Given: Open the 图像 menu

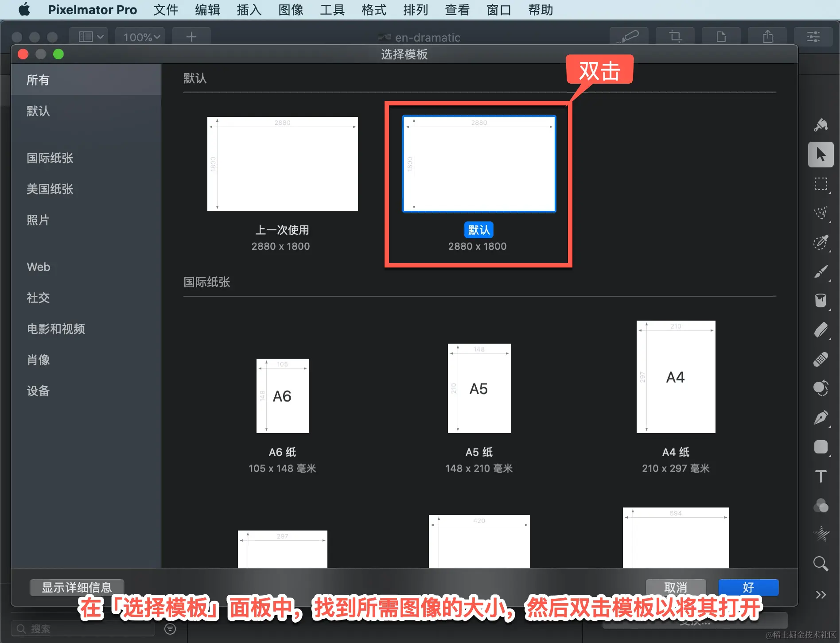Looking at the screenshot, I should click(x=291, y=10).
